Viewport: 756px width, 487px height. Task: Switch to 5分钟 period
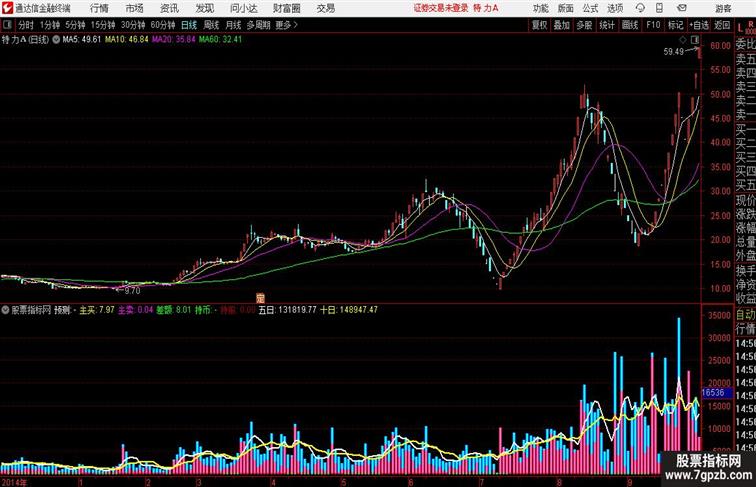75,25
